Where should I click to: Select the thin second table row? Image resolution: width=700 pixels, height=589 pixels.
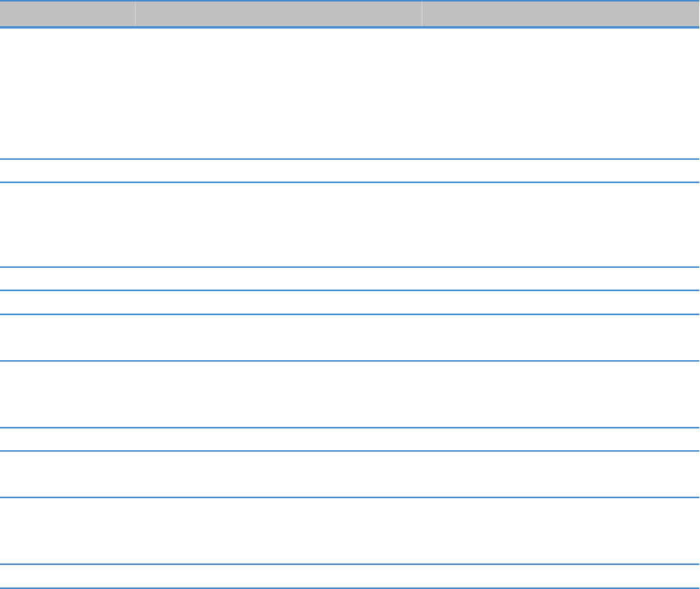350,170
